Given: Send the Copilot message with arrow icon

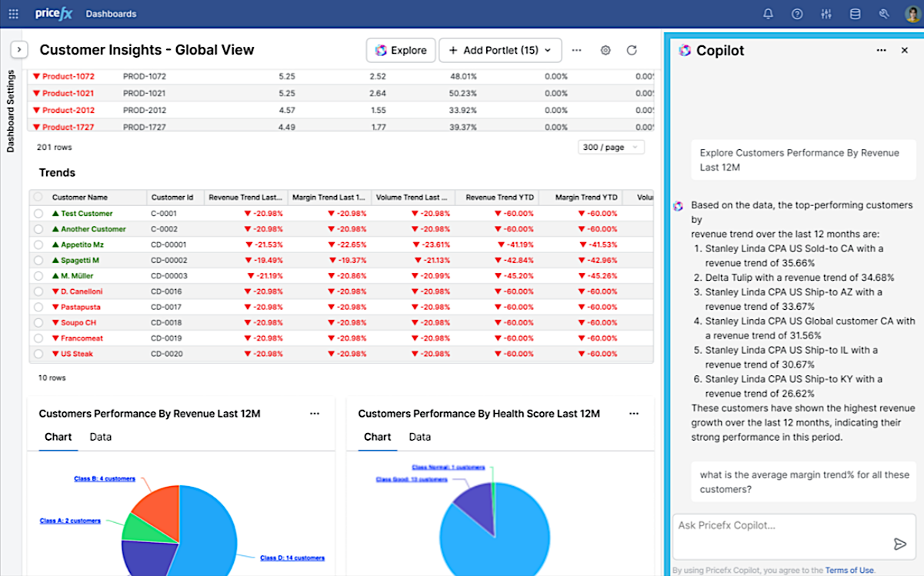Looking at the screenshot, I should (x=900, y=544).
